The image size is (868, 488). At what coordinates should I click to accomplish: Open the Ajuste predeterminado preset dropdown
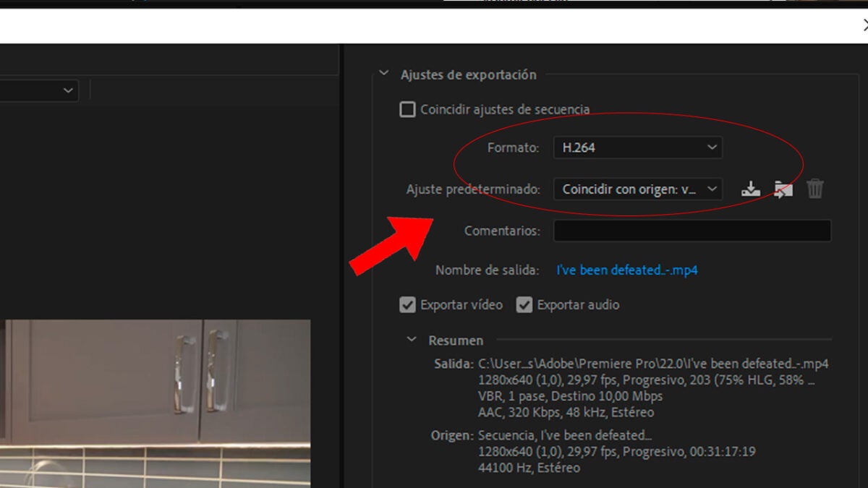(x=638, y=189)
